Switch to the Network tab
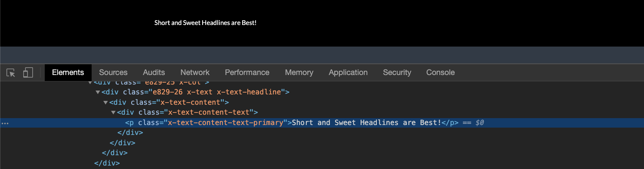 tap(195, 72)
